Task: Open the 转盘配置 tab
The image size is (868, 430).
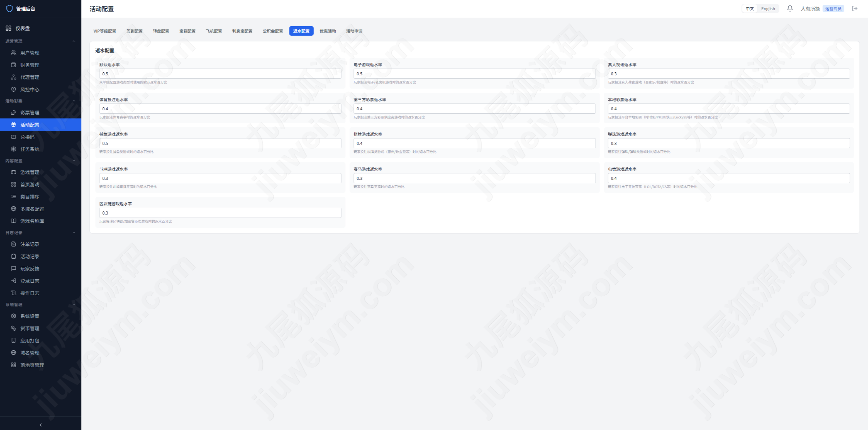Action: pyautogui.click(x=161, y=31)
